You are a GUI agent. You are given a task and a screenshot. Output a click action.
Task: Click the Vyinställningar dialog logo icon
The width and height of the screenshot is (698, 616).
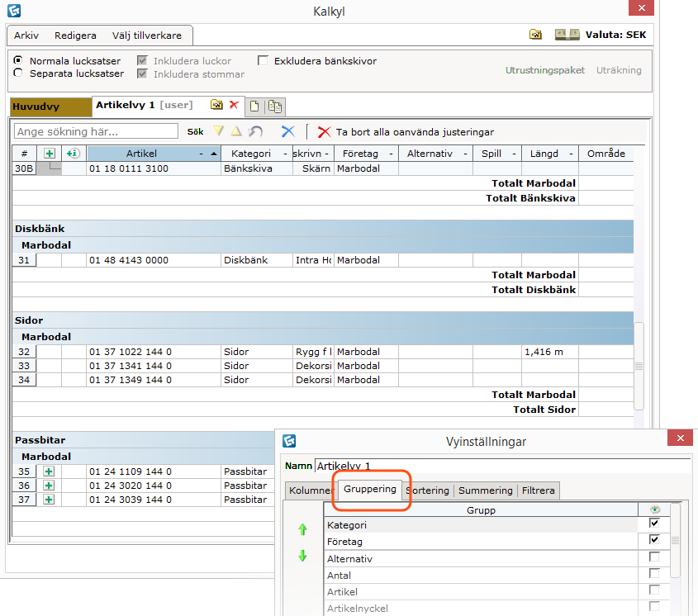point(289,441)
